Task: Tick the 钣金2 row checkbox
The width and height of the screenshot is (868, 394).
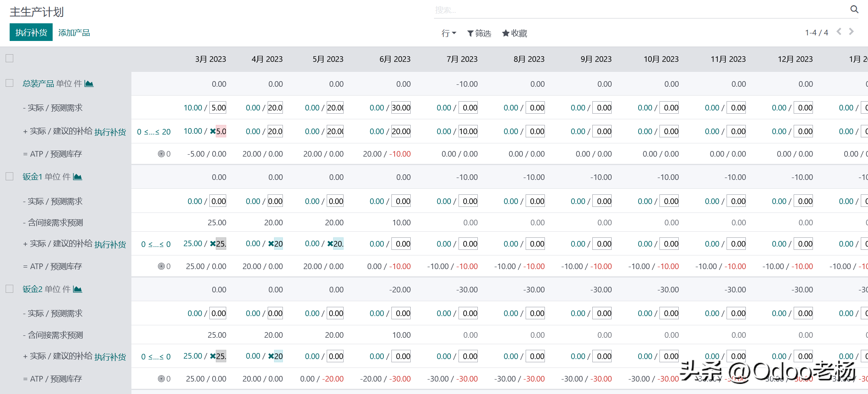Action: [x=10, y=289]
